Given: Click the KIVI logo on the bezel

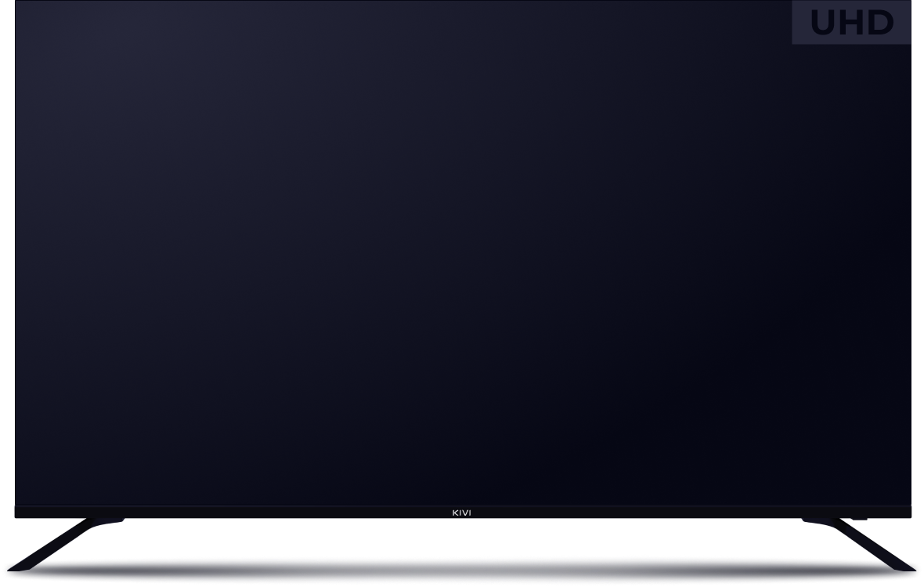Looking at the screenshot, I should (462, 513).
